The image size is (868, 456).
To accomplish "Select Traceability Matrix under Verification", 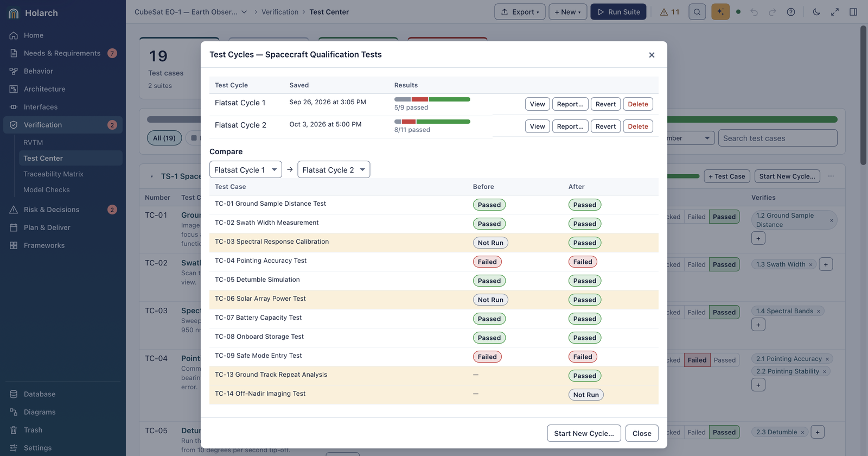I will pos(71,174).
